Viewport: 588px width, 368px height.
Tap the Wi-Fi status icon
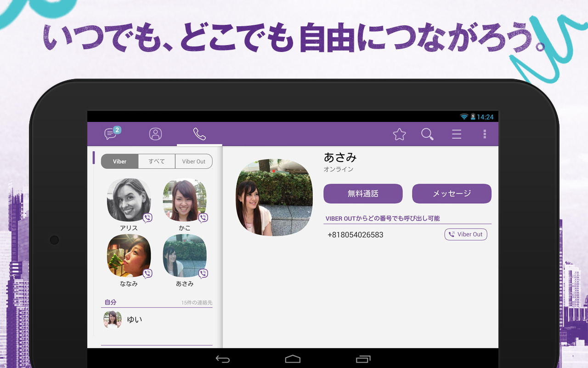click(464, 117)
